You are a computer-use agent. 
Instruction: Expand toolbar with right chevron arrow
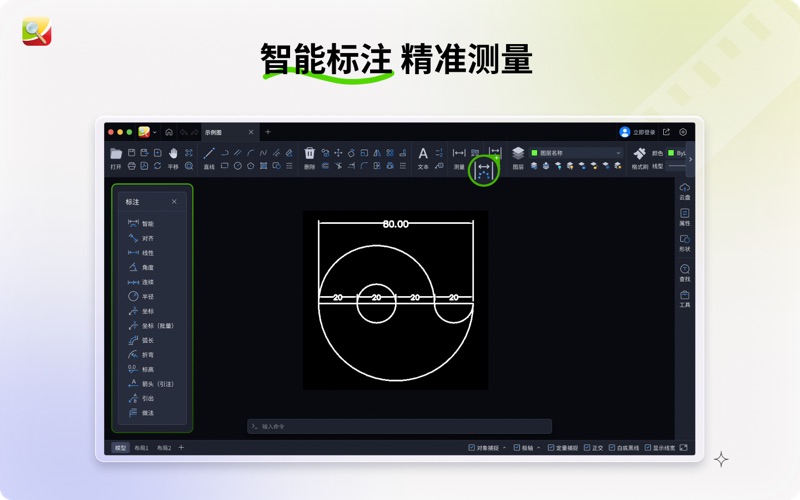pos(690,159)
